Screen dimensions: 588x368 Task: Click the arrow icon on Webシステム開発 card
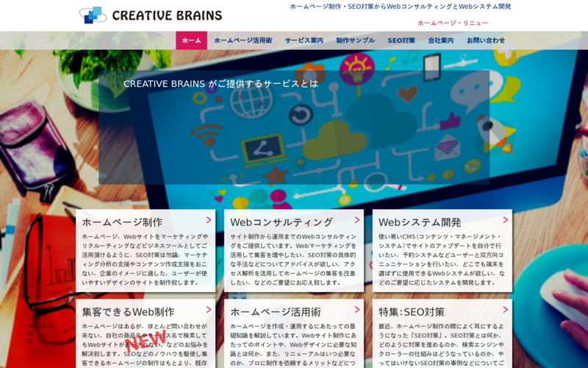[x=506, y=220]
